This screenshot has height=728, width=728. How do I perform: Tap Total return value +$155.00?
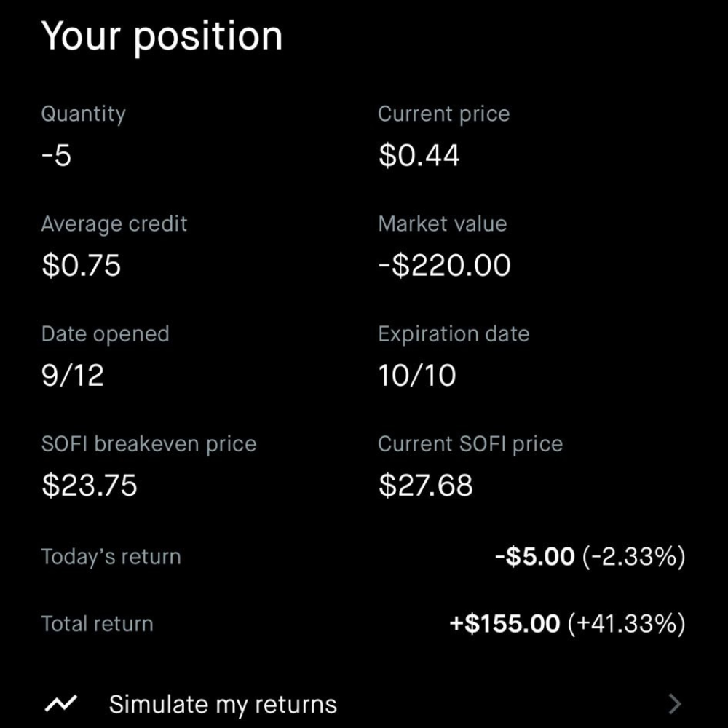pos(505,624)
